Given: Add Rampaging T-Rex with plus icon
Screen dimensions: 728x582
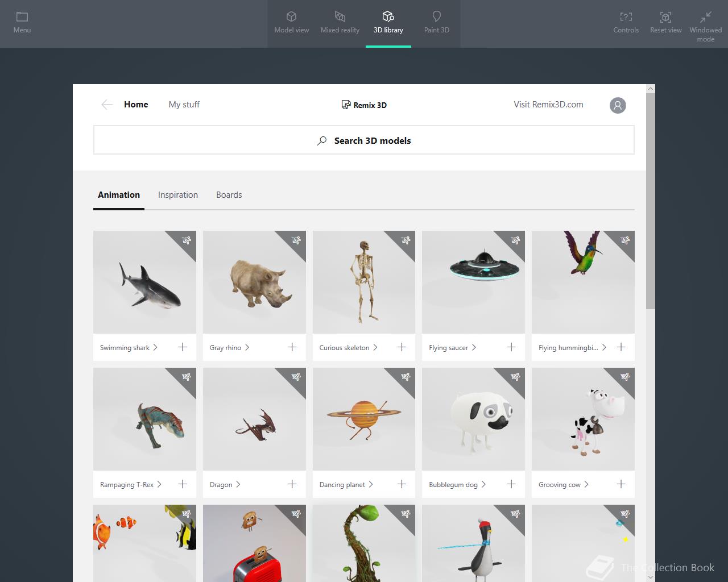Looking at the screenshot, I should point(183,484).
